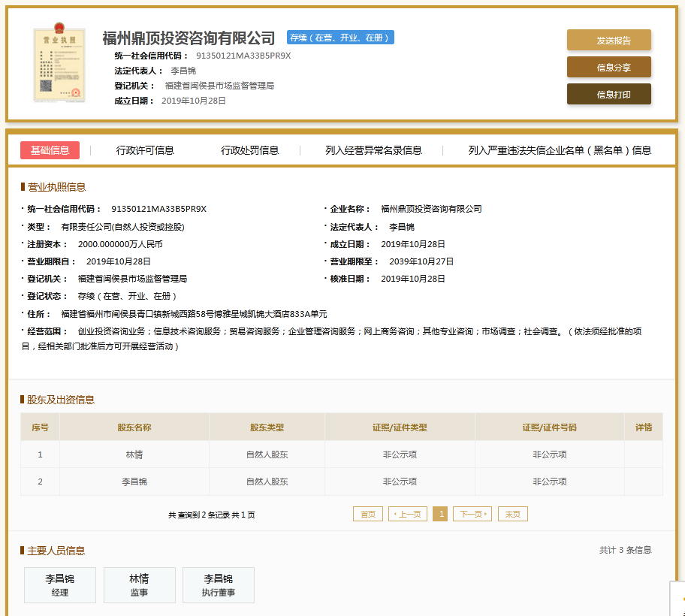Click the 上一页 previous page button
This screenshot has height=616, width=685.
(408, 515)
